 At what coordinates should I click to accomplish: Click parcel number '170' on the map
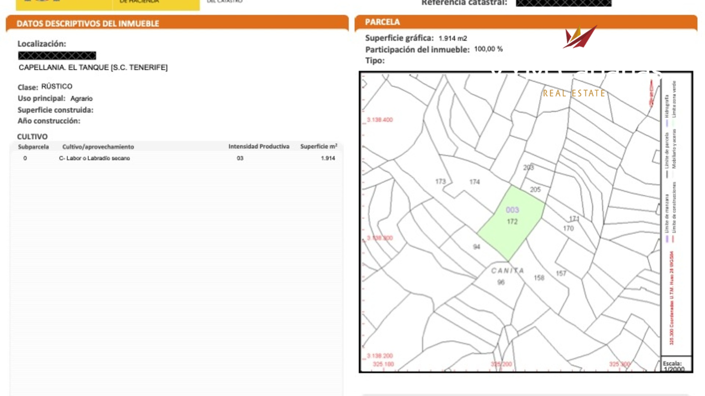(x=568, y=228)
